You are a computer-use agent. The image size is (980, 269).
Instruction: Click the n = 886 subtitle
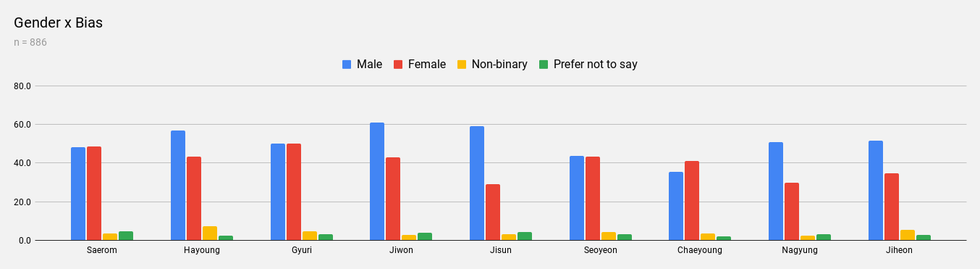pos(30,42)
